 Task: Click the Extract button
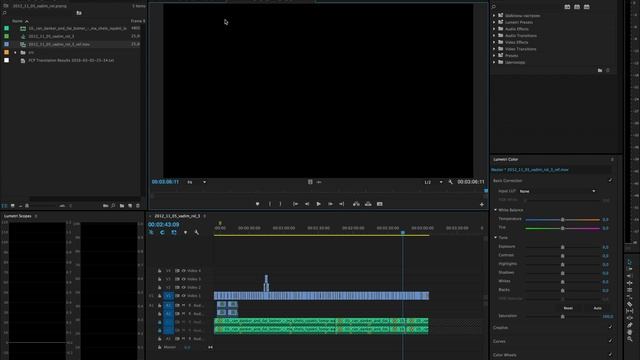point(368,204)
